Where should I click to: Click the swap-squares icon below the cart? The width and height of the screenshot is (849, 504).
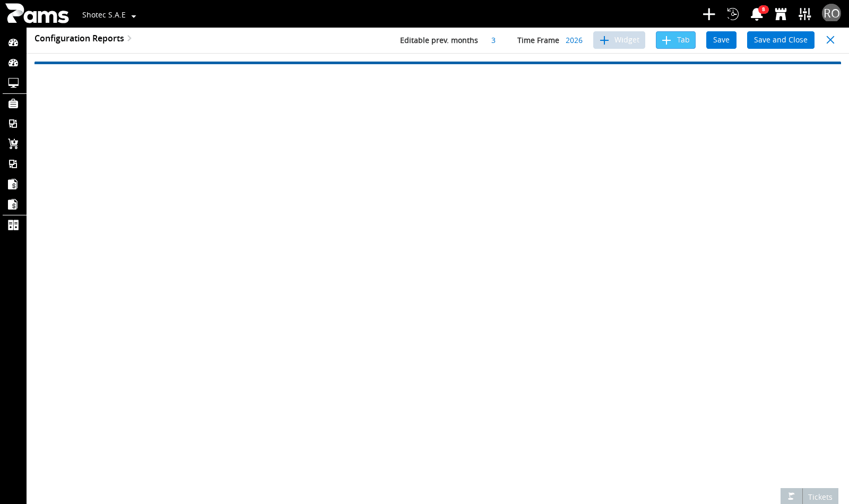(13, 164)
